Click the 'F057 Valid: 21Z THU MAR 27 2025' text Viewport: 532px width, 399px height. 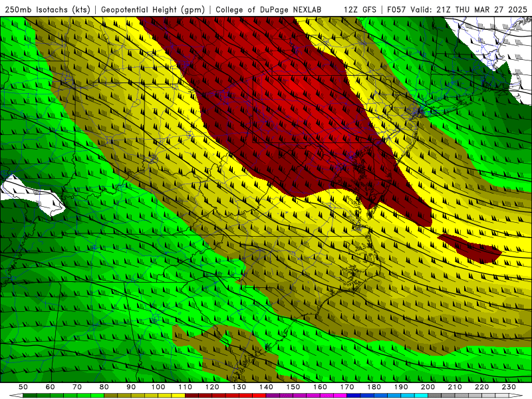click(457, 9)
